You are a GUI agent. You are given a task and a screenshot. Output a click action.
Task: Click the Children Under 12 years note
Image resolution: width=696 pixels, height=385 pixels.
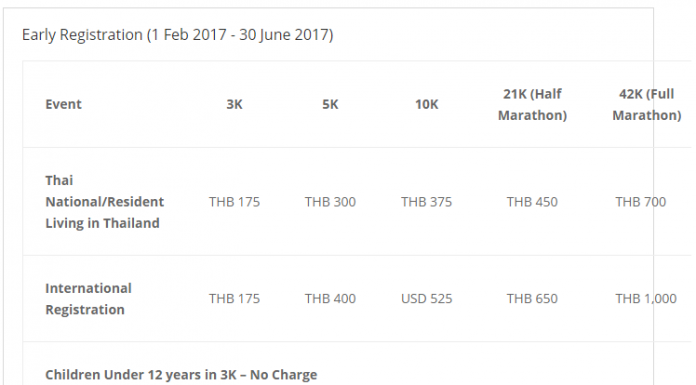click(x=181, y=375)
